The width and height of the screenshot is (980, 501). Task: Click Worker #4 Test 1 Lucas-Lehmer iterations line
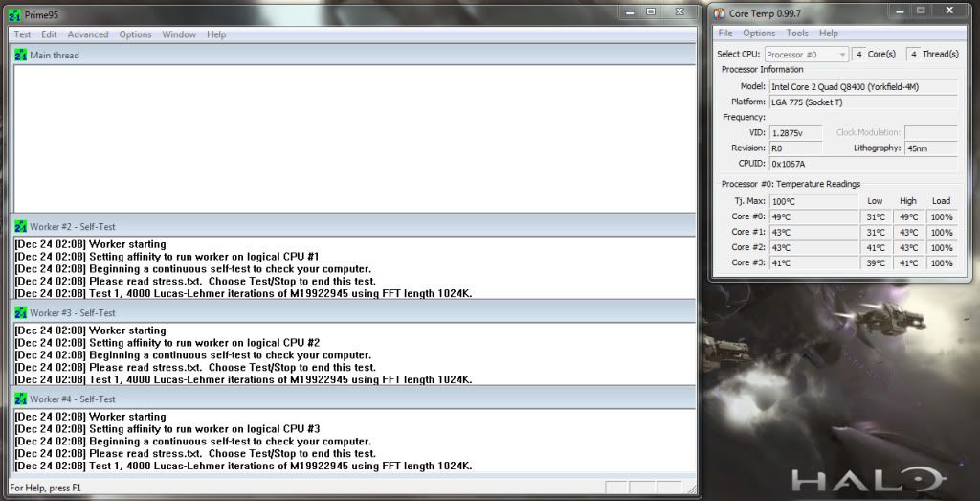tap(243, 466)
